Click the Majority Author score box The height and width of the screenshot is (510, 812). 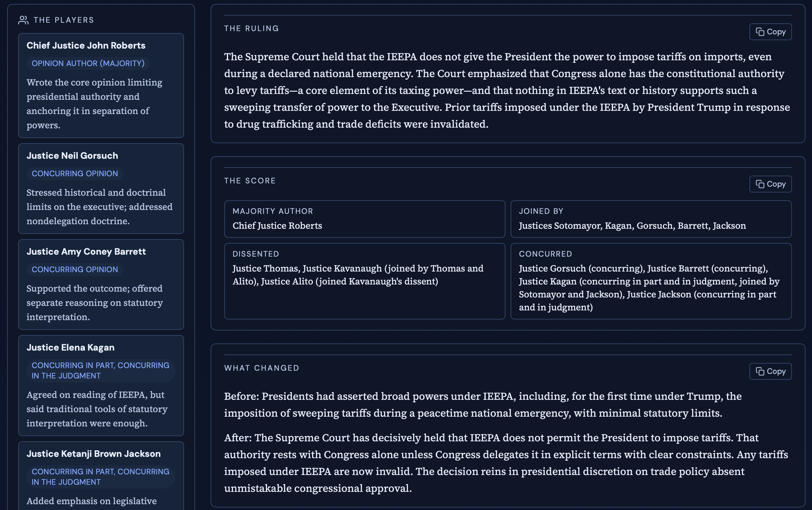point(365,219)
